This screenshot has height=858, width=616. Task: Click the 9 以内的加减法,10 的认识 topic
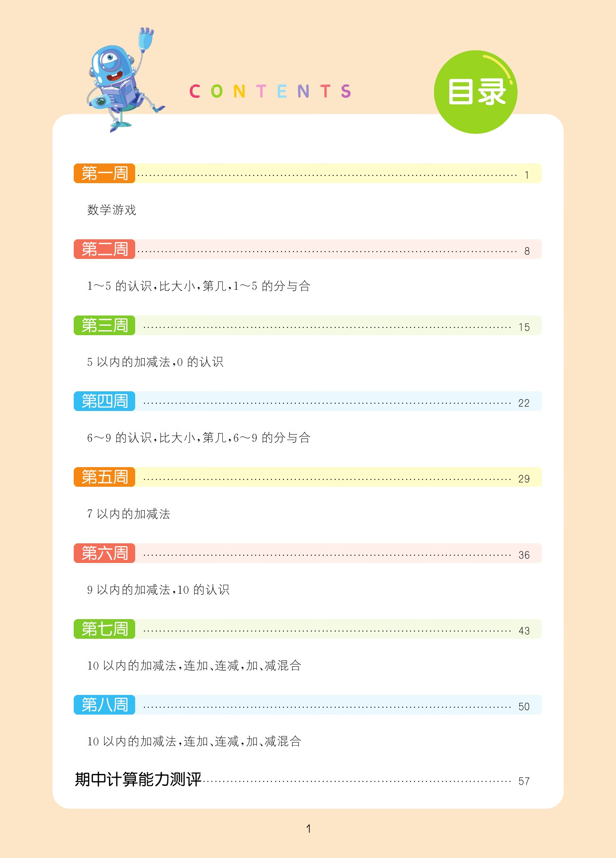(x=158, y=590)
